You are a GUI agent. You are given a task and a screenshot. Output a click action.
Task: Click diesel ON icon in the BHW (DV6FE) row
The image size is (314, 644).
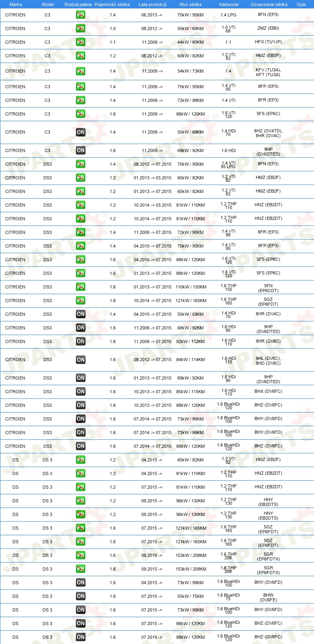point(81,596)
